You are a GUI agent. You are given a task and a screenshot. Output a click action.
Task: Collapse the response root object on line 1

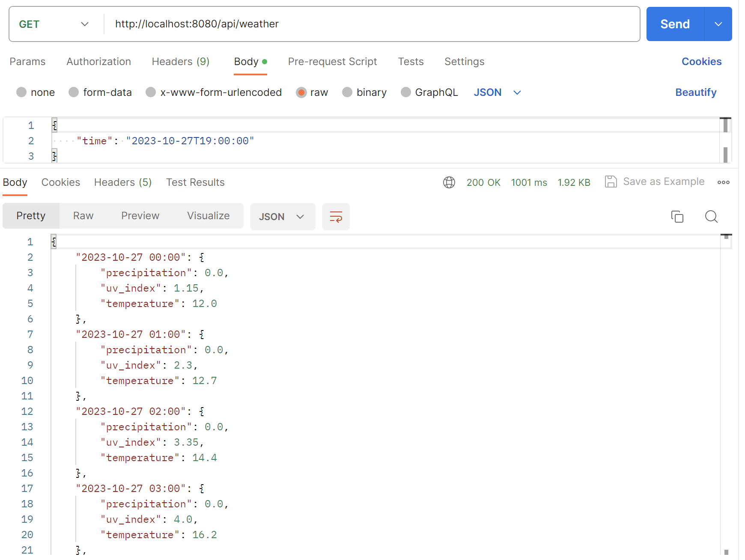54,242
